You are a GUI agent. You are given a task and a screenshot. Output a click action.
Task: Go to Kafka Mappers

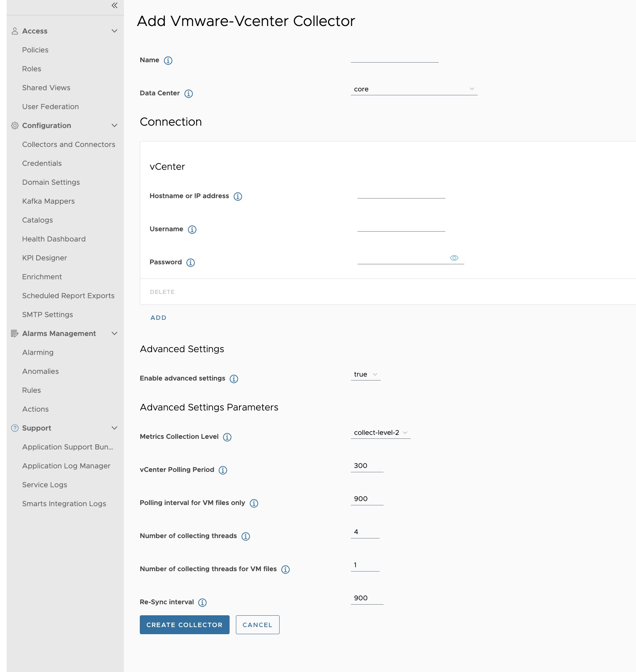pos(48,201)
